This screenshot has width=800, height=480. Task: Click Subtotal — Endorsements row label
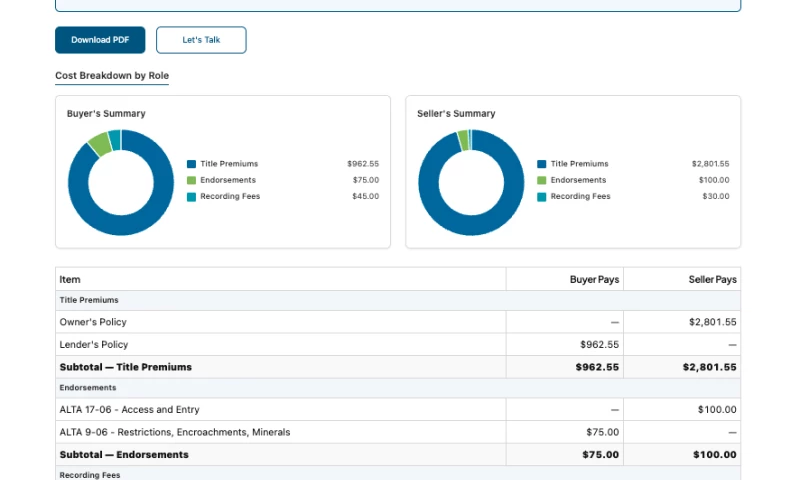pyautogui.click(x=124, y=454)
